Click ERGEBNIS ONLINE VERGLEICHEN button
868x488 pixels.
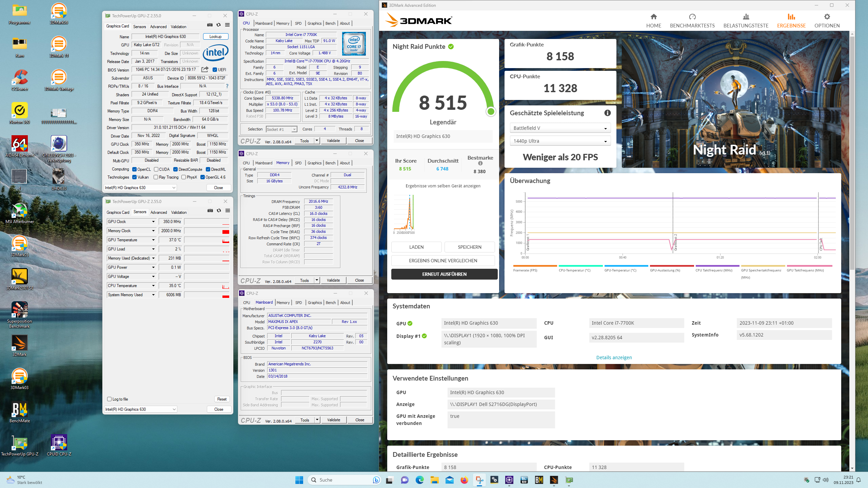(x=443, y=261)
